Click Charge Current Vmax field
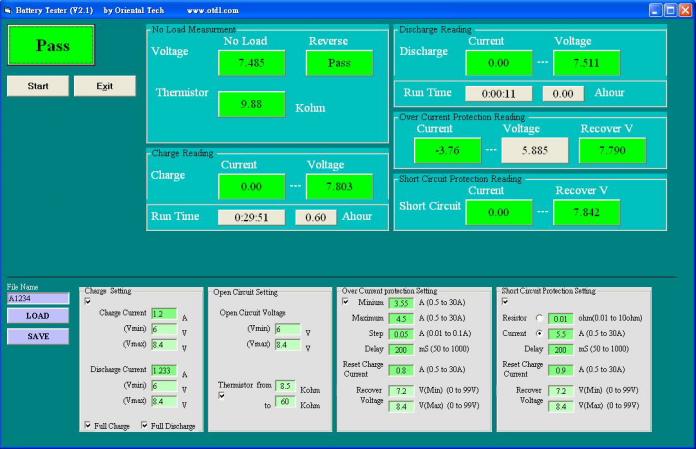This screenshot has height=449, width=696. (x=164, y=345)
